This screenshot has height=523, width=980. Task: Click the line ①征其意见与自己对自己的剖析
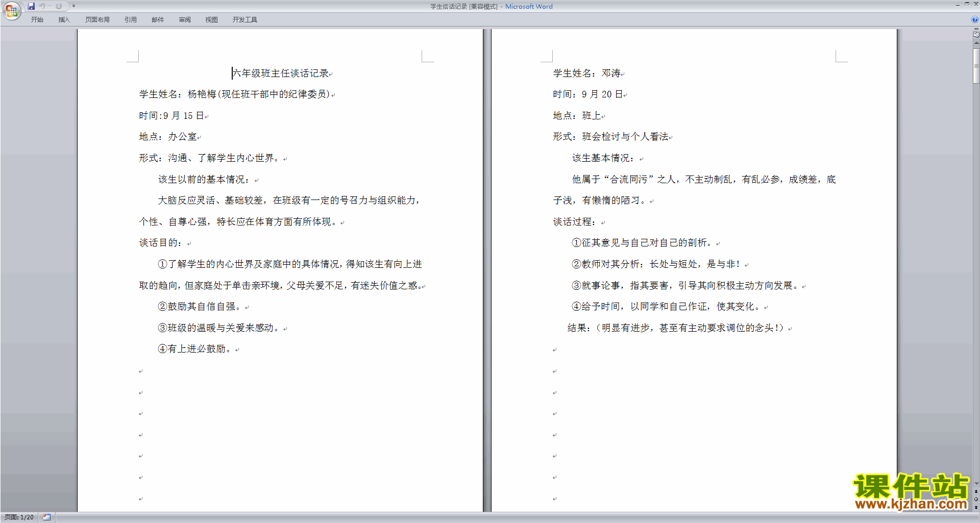click(x=642, y=243)
